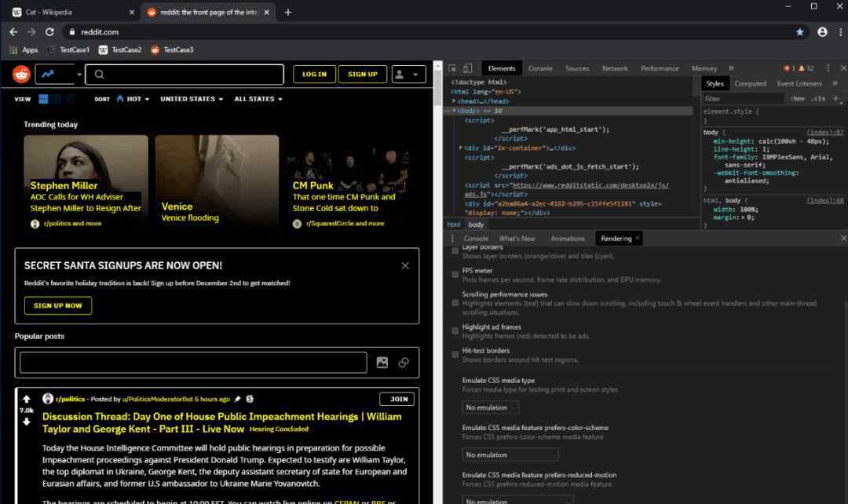Upvote the impeachment hearings discussion post
The height and width of the screenshot is (504, 848).
[27, 399]
